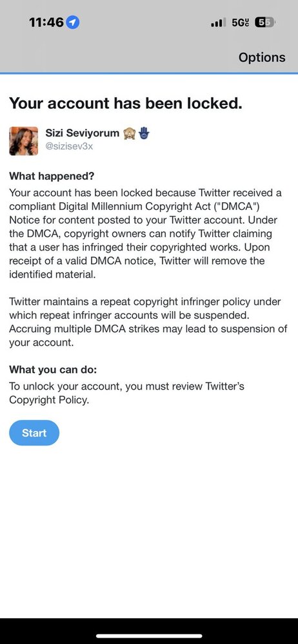The image size is (298, 644).
Task: Tap the 'Your account has been locked.' heading
Action: [126, 102]
